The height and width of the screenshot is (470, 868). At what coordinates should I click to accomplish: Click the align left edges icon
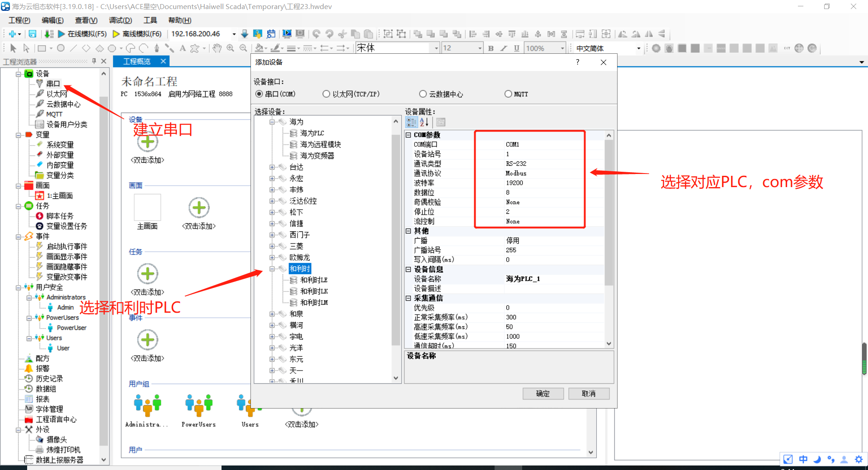coord(473,34)
